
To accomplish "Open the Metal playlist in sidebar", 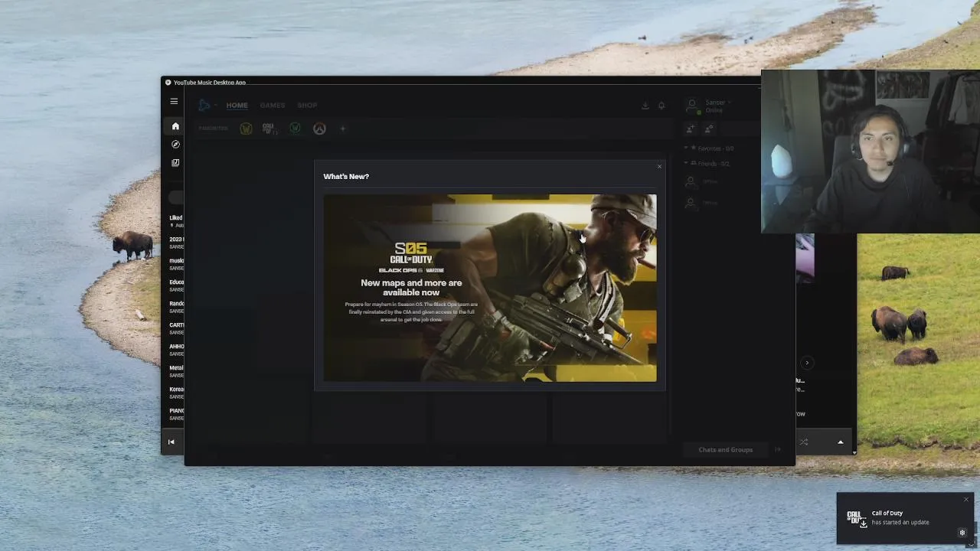I will pyautogui.click(x=176, y=371).
